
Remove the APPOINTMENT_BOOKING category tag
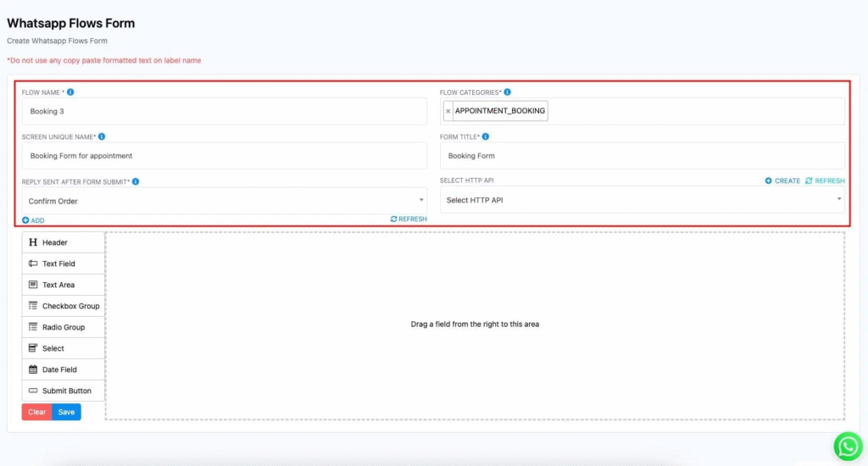click(448, 111)
